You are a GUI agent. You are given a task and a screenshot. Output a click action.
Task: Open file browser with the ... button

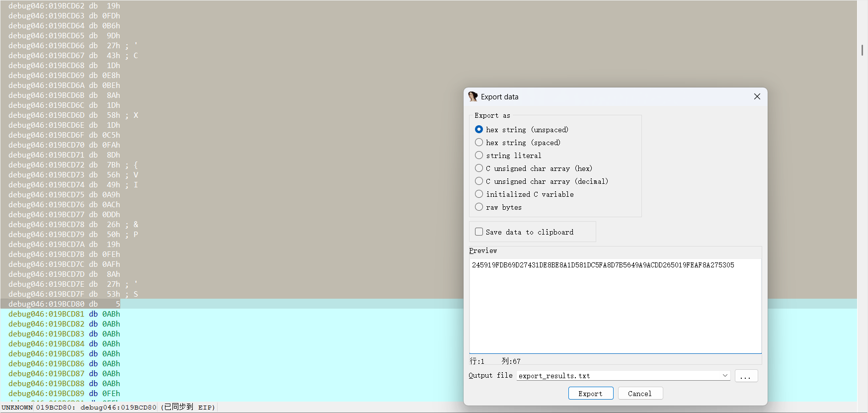tap(746, 376)
